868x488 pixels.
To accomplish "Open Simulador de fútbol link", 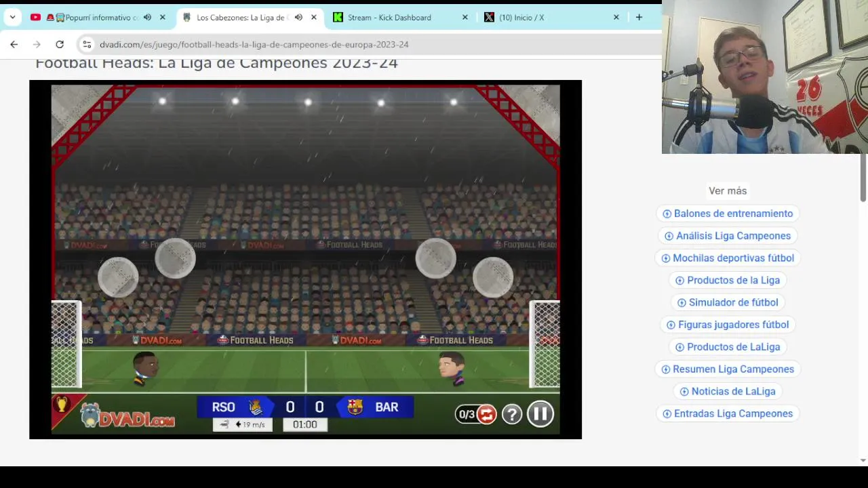I will click(728, 302).
